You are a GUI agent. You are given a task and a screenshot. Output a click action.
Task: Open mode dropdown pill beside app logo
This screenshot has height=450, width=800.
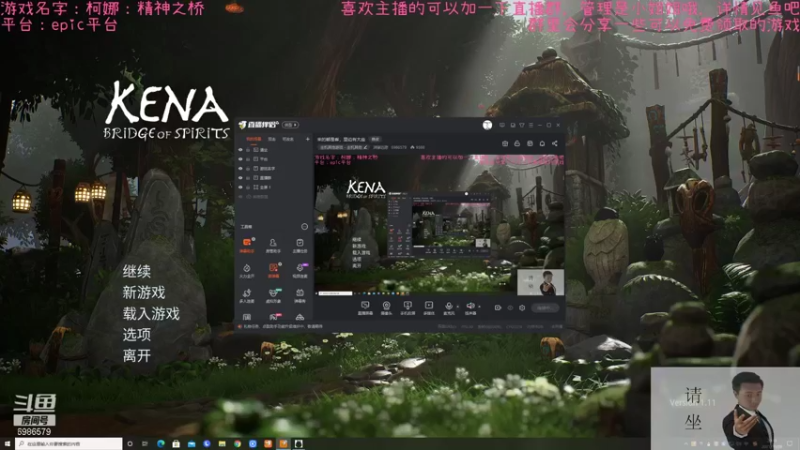[x=291, y=125]
